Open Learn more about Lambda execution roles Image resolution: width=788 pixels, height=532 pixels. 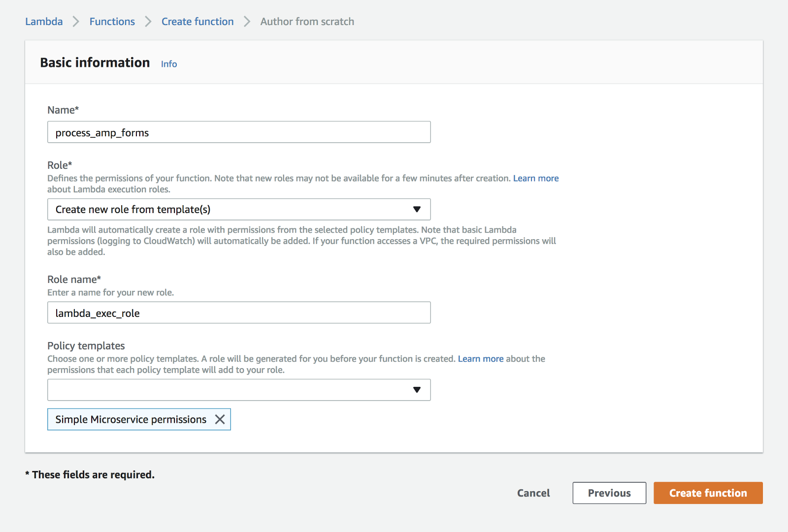[x=535, y=178]
